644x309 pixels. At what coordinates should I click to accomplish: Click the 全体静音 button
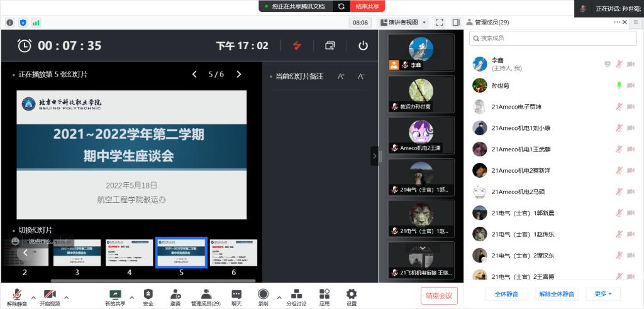pos(506,294)
